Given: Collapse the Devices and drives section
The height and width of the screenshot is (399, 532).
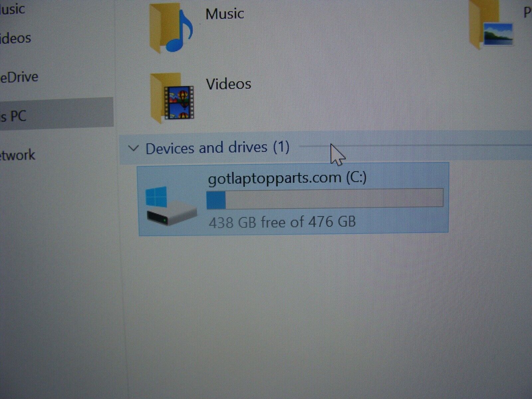Looking at the screenshot, I should [x=133, y=148].
